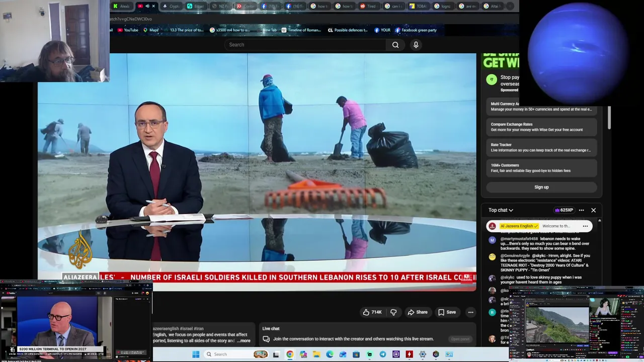Click #iran hashtag in description
The width and height of the screenshot is (644, 362).
tap(198, 328)
